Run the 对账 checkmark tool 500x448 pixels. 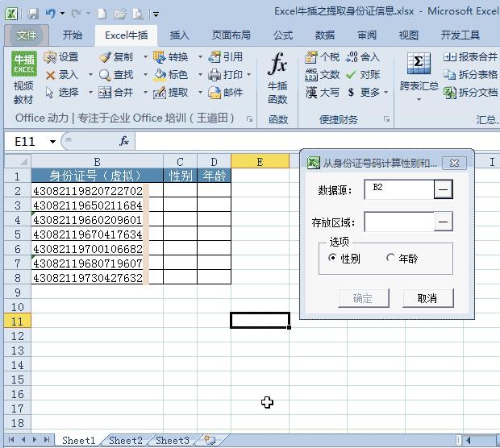[363, 75]
